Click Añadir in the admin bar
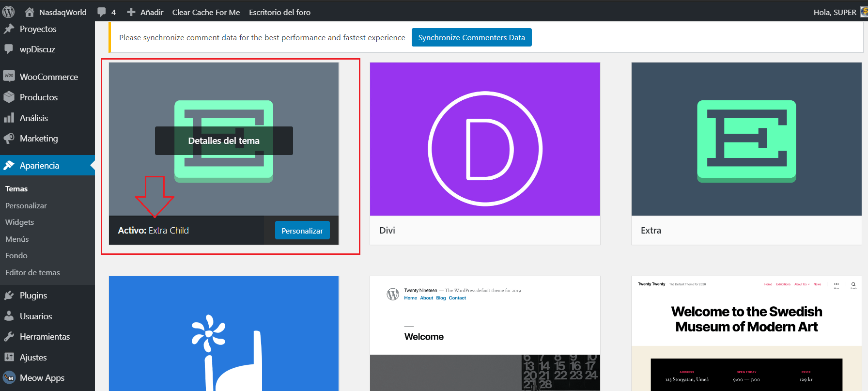This screenshot has width=868, height=391. (152, 12)
